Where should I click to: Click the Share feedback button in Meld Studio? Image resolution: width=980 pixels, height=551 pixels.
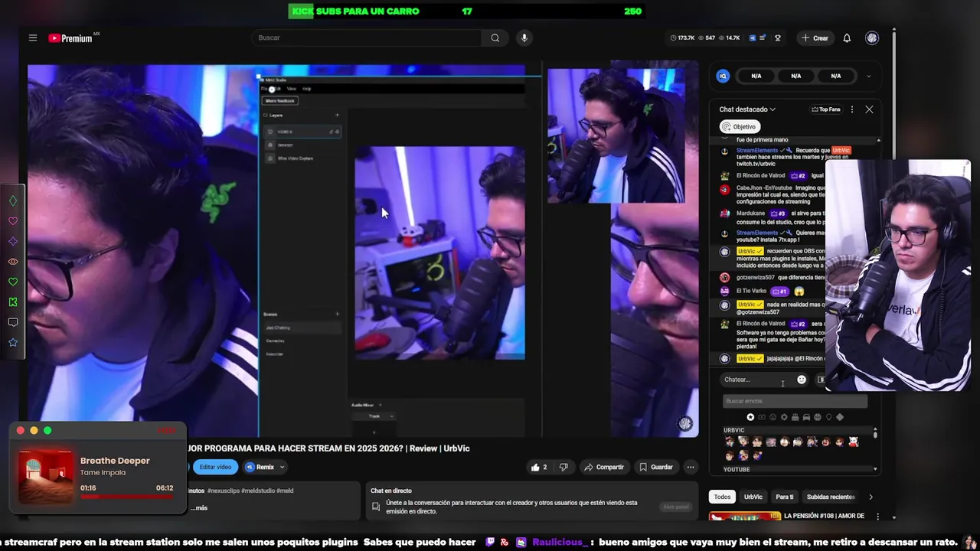point(279,101)
